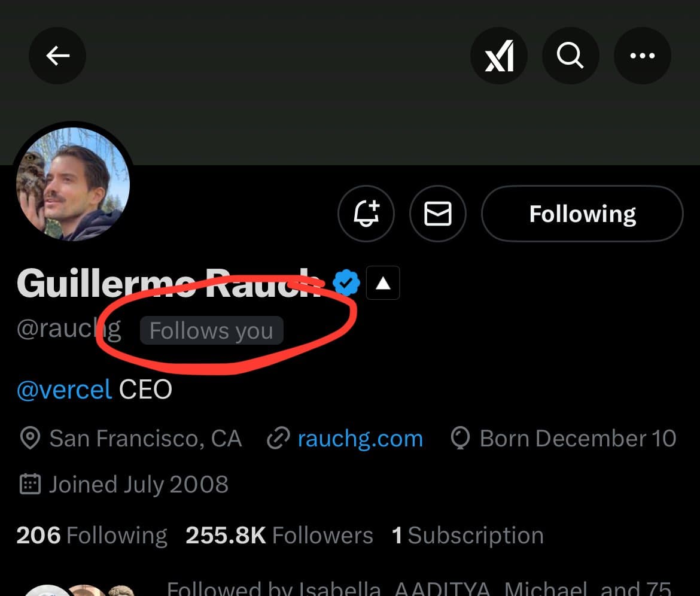Tap the calendar icon beside Joined date
Image resolution: width=700 pixels, height=596 pixels.
click(x=29, y=484)
